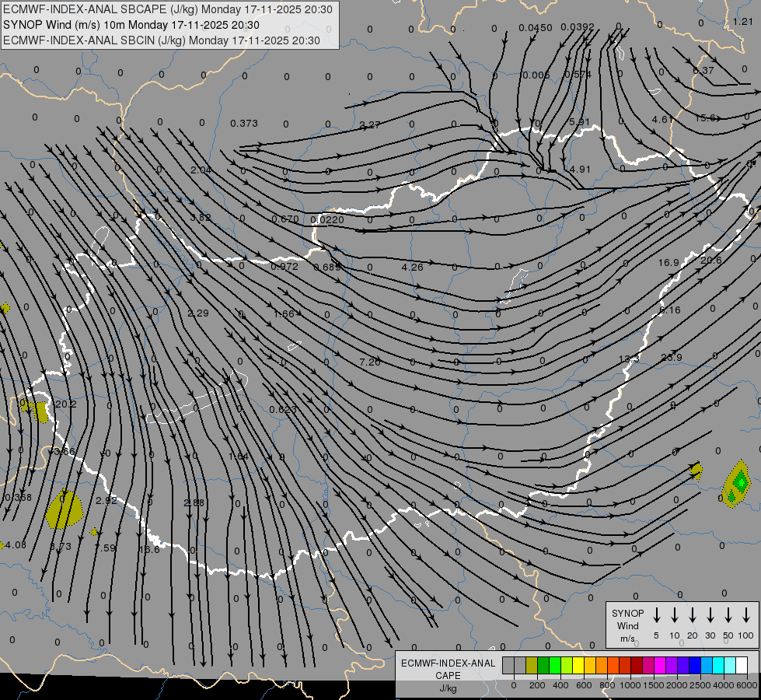The height and width of the screenshot is (700, 761).
Task: Click the CAPE value 0.373
Action: (243, 124)
